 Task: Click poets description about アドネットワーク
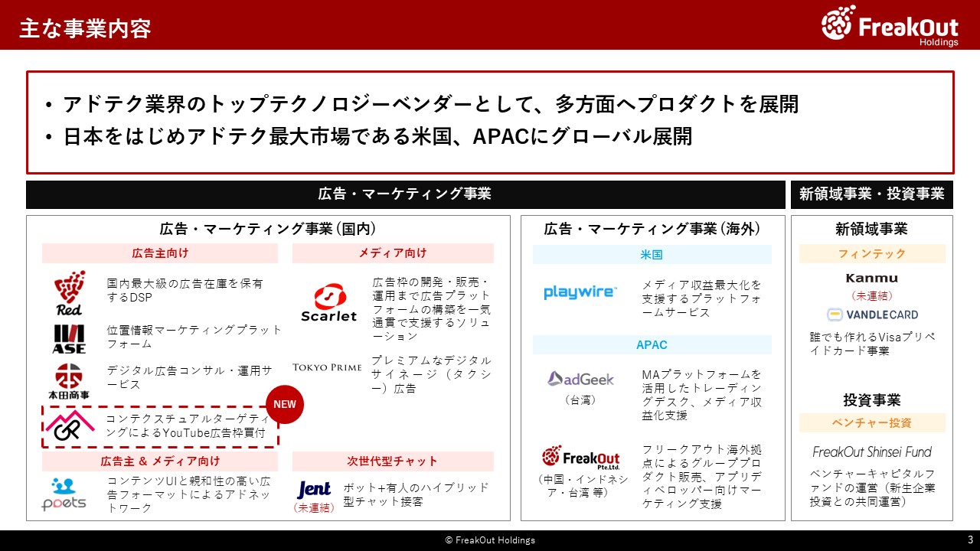point(189,494)
